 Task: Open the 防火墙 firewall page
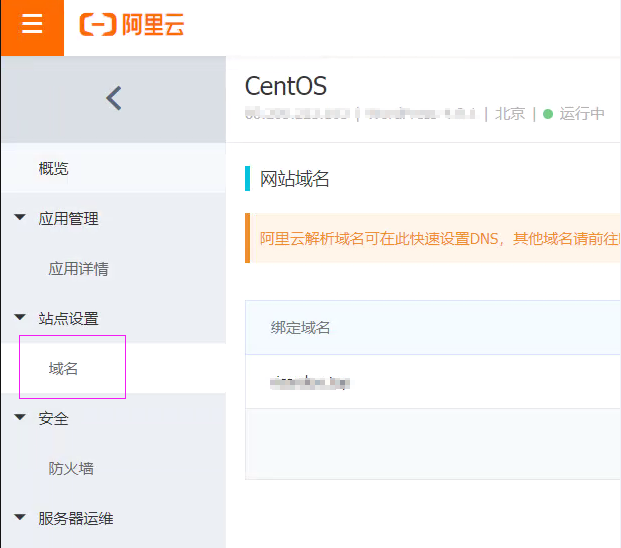[71, 468]
